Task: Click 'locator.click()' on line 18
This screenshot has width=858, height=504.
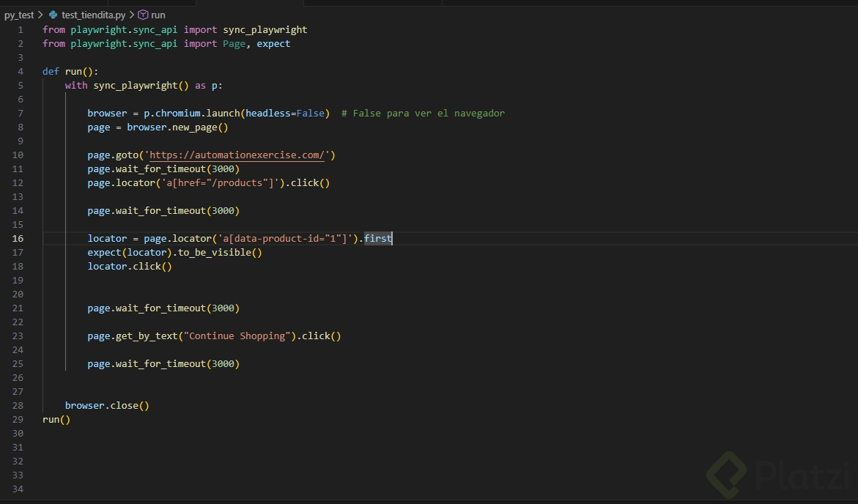Action: click(130, 267)
